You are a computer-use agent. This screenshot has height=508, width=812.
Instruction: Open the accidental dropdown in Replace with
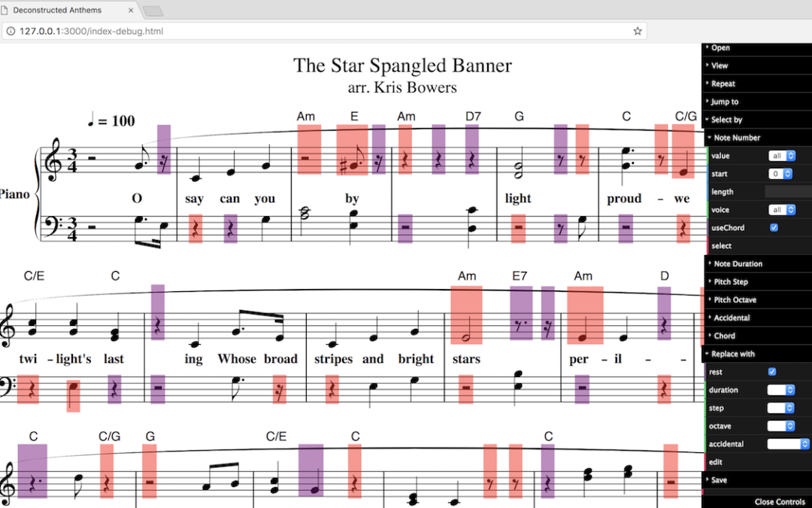click(788, 444)
